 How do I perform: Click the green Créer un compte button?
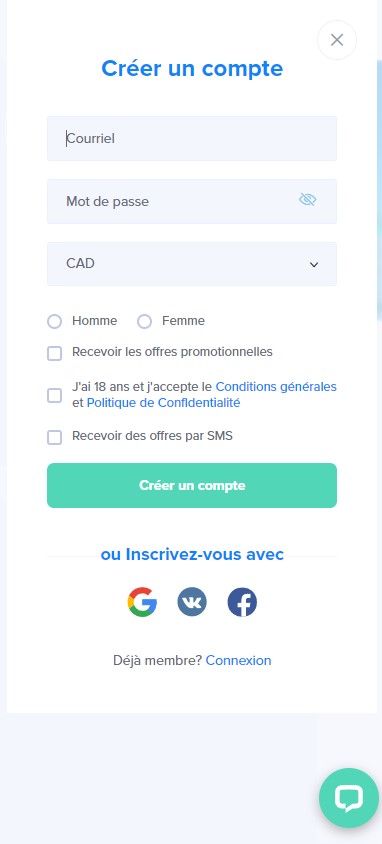point(192,486)
